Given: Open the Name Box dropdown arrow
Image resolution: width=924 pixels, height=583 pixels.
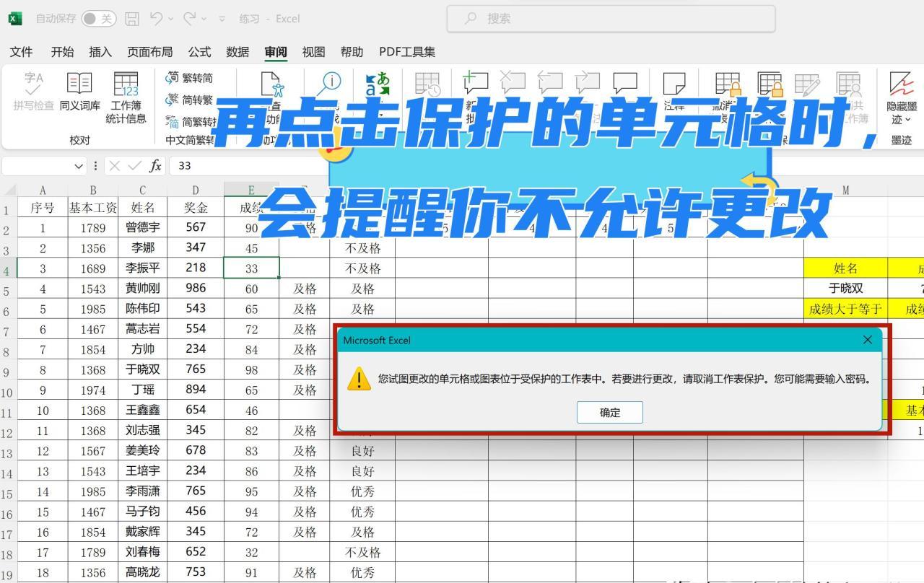Looking at the screenshot, I should pyautogui.click(x=79, y=166).
